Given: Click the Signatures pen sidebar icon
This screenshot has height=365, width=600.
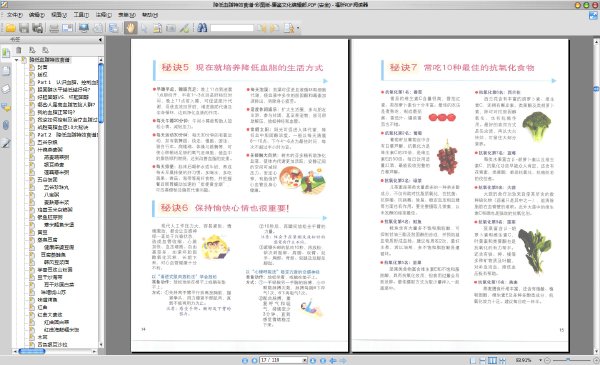Looking at the screenshot, I should click(x=6, y=143).
